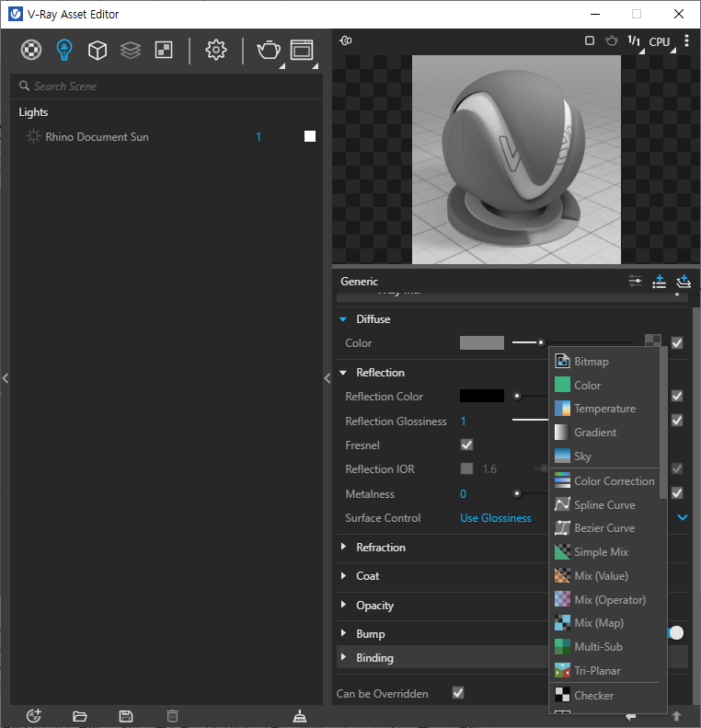Expand the Binding section
Image resolution: width=701 pixels, height=728 pixels.
coord(343,657)
